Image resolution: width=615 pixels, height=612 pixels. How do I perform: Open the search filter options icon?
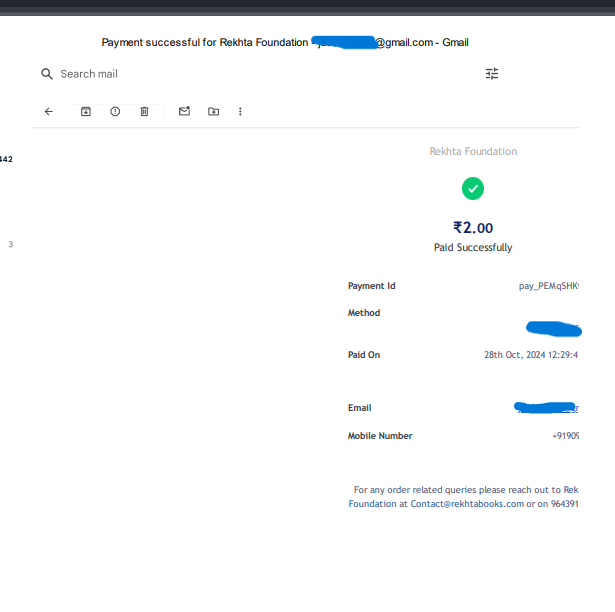tap(492, 73)
